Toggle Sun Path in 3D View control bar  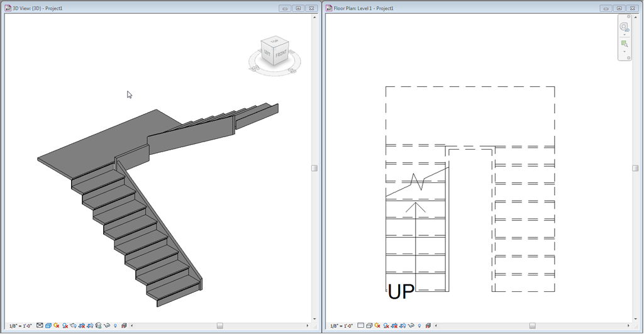56,325
